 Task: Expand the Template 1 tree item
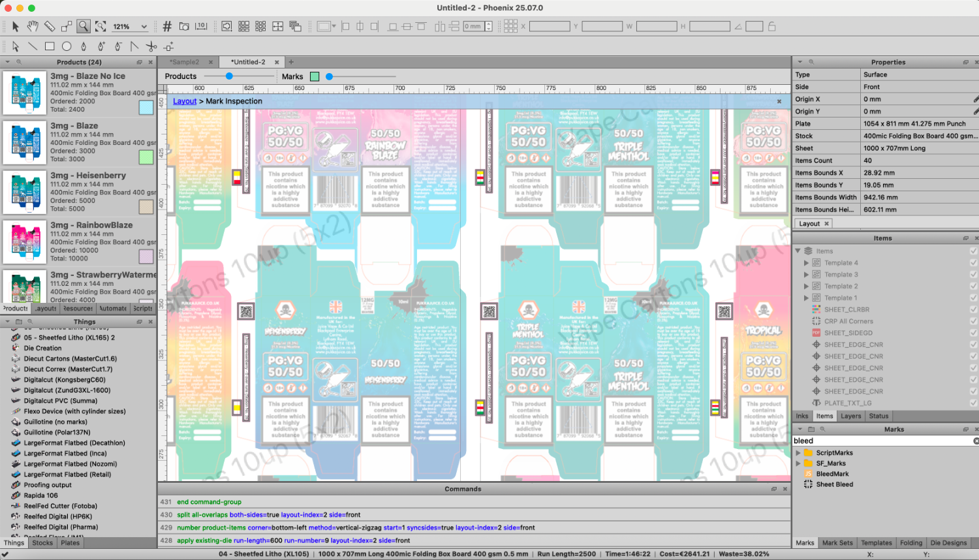[x=807, y=298]
